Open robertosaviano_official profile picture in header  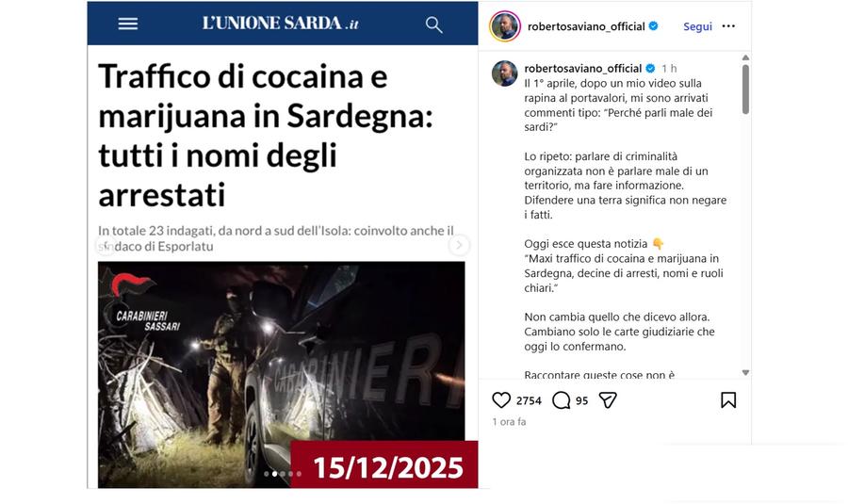[x=505, y=26]
